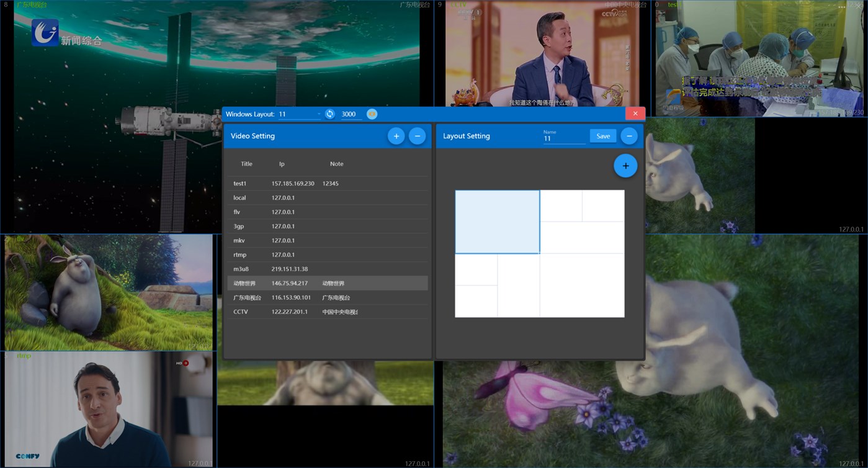Select the test1 video row
868x468 pixels.
(328, 184)
